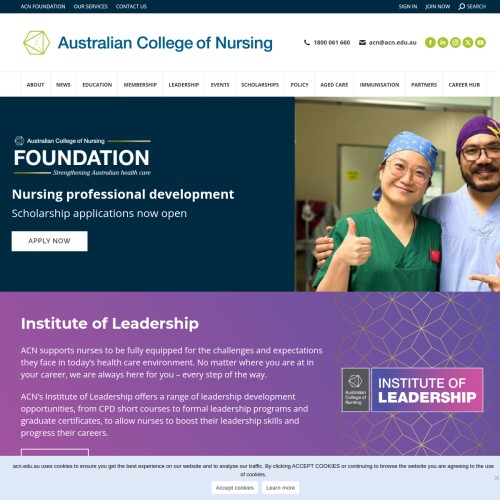The width and height of the screenshot is (500, 500).
Task: Dismiss the cookie banner with the X
Action: (496, 478)
